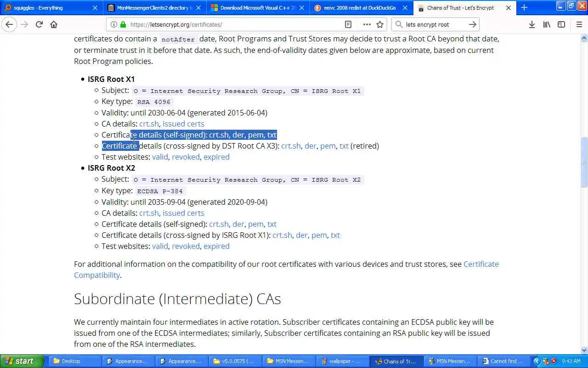Open the library (bookmarks and history)
Screen dimensions: 588x368
(x=547, y=24)
